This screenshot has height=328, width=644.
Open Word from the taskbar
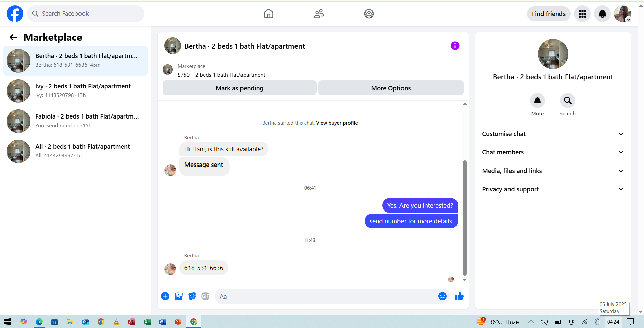click(162, 322)
